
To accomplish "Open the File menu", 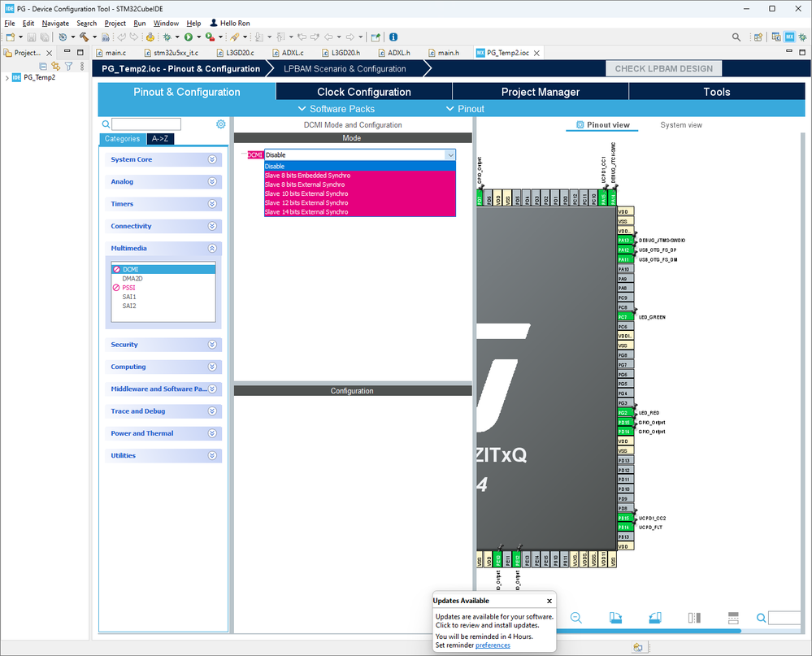I will click(9, 24).
